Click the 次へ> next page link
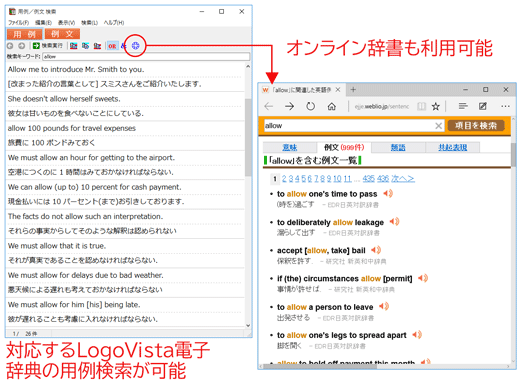This screenshot has width=520, height=384. click(403, 179)
